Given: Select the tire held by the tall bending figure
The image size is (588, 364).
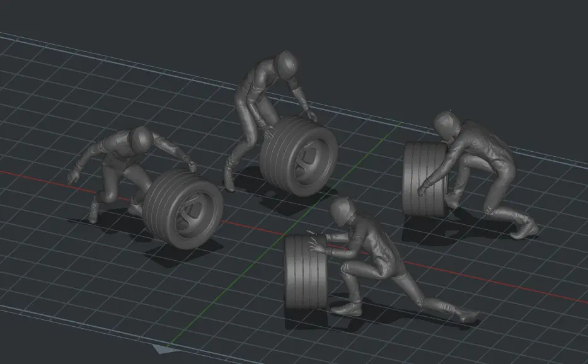Looking at the screenshot, I should (x=299, y=156).
